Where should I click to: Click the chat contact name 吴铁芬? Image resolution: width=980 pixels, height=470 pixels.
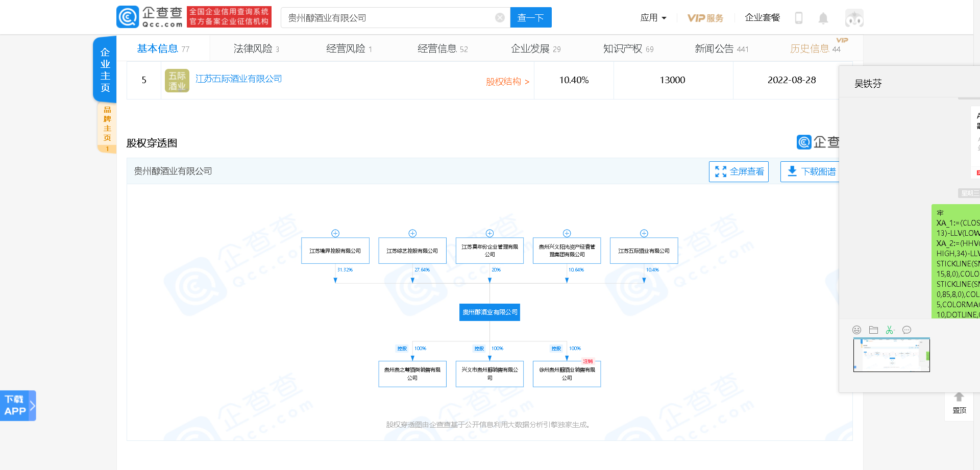[868, 84]
